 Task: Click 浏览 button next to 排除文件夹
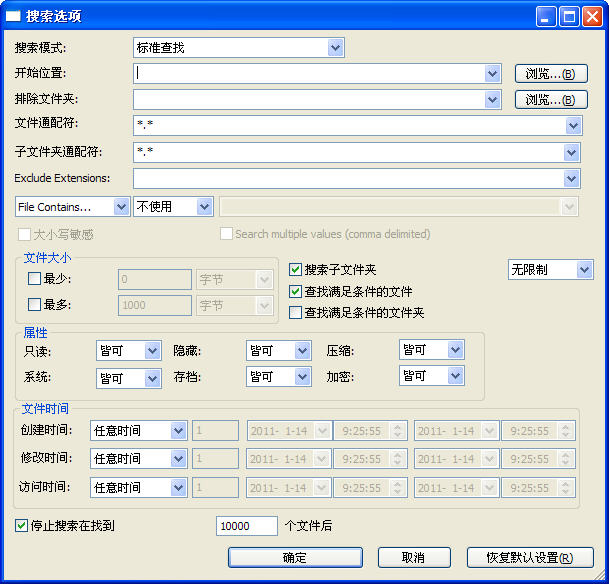click(x=550, y=99)
